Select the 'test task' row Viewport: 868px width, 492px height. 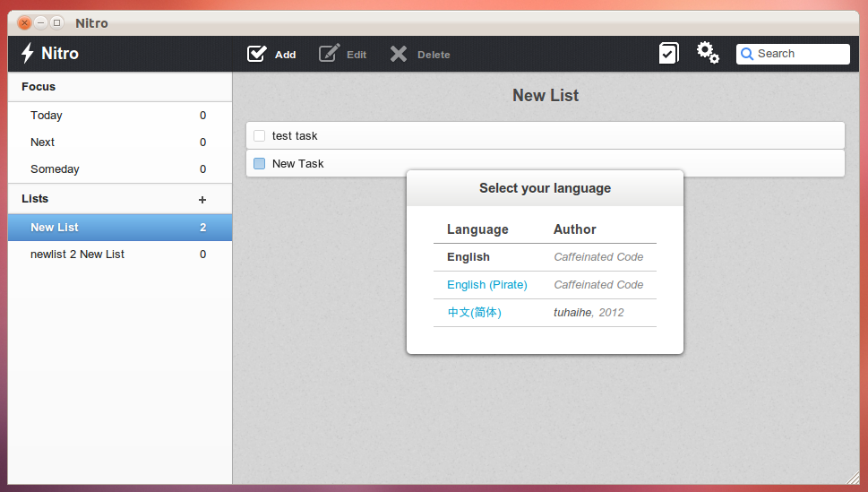tap(546, 135)
